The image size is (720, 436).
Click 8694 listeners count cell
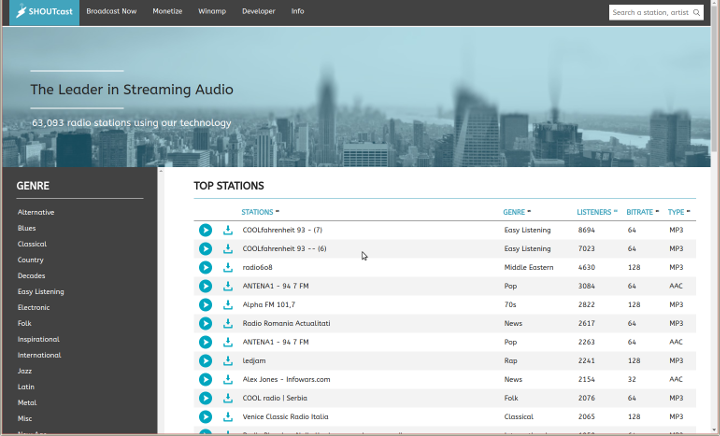click(x=586, y=230)
